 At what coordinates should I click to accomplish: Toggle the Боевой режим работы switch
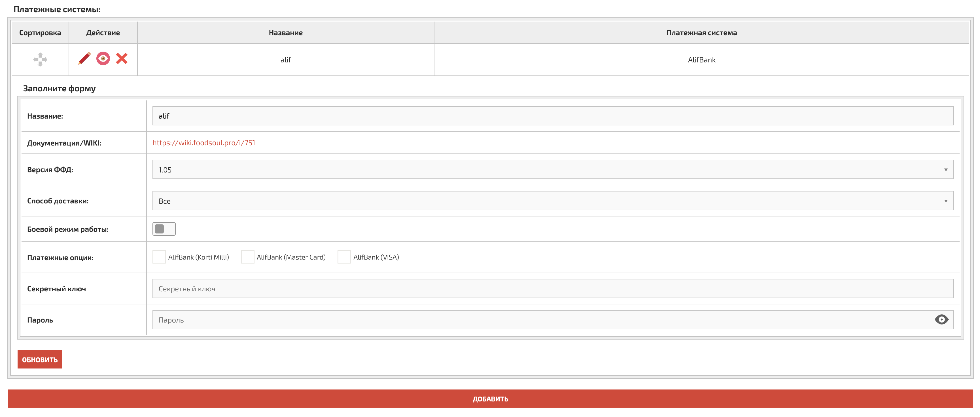click(x=164, y=229)
